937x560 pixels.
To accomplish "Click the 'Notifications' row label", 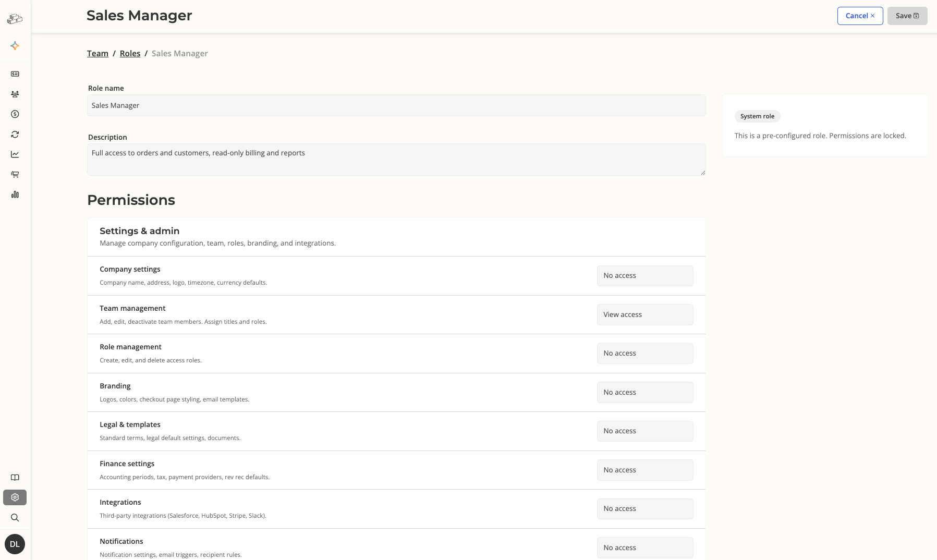I will coord(121,541).
